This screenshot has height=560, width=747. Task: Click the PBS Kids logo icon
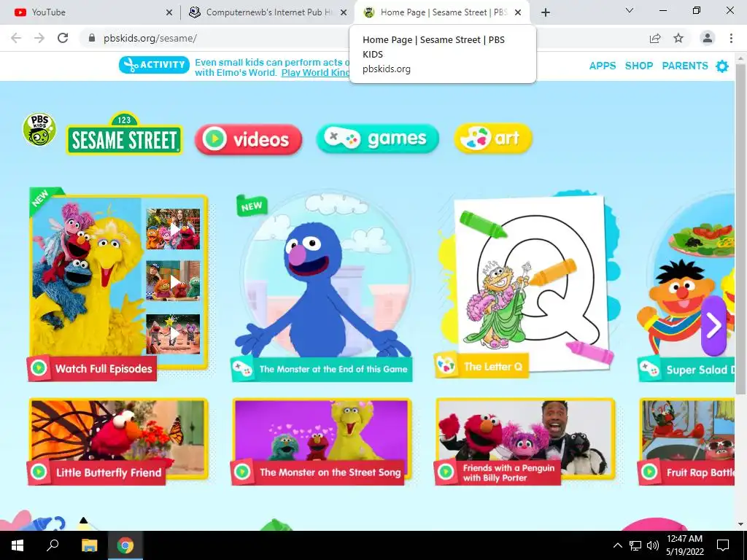pos(39,130)
